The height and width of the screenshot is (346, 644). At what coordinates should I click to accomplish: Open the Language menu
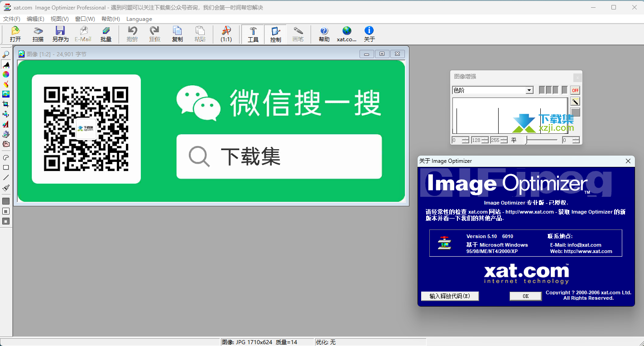(x=139, y=19)
